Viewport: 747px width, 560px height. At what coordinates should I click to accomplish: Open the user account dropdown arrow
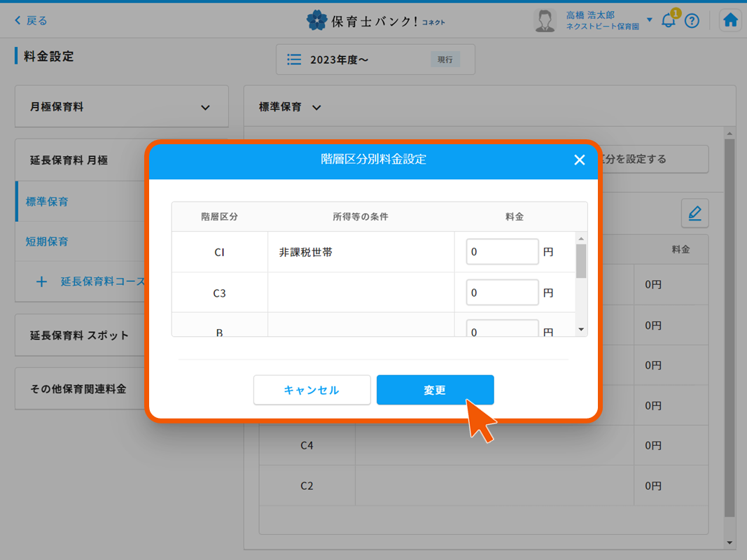pos(650,20)
